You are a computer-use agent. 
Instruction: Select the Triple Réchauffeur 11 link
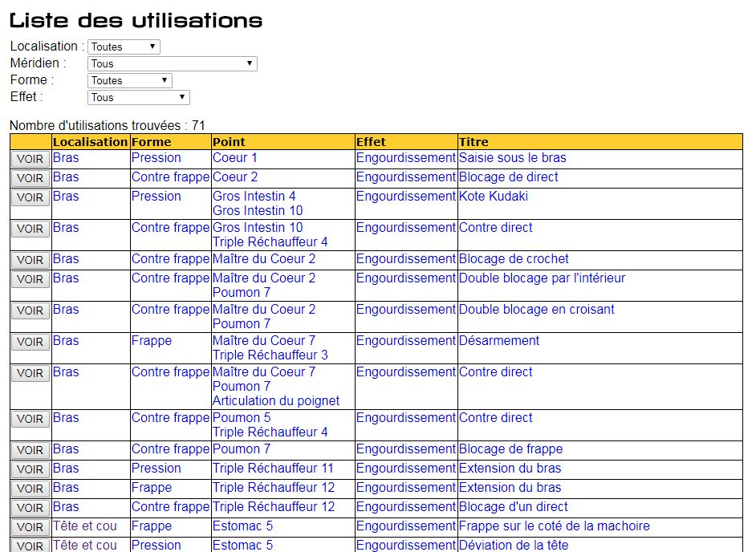coord(273,469)
